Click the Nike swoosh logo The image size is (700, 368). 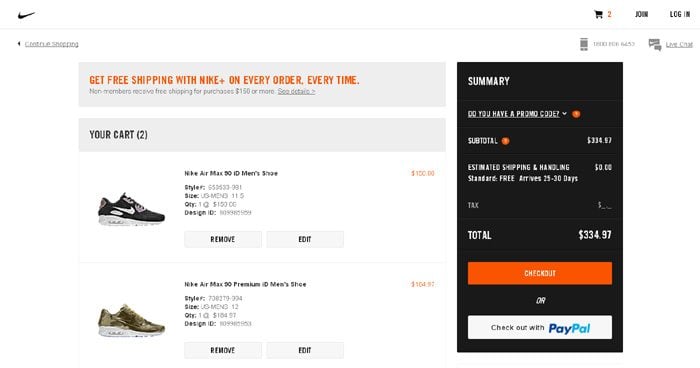click(26, 15)
